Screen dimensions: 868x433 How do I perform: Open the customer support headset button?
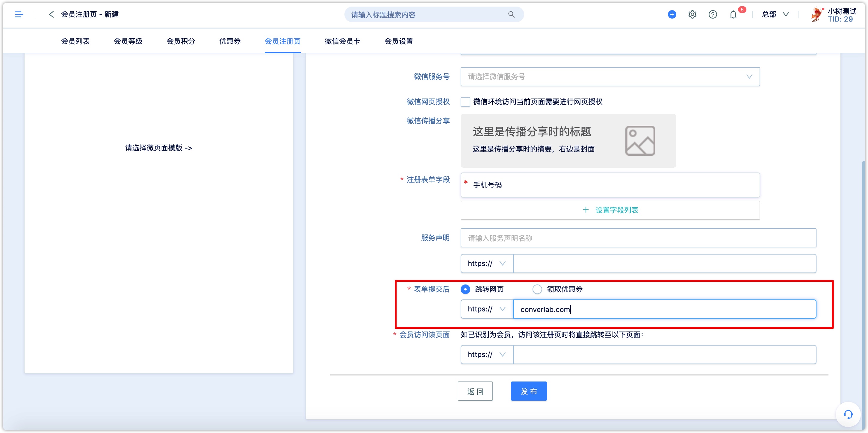848,414
